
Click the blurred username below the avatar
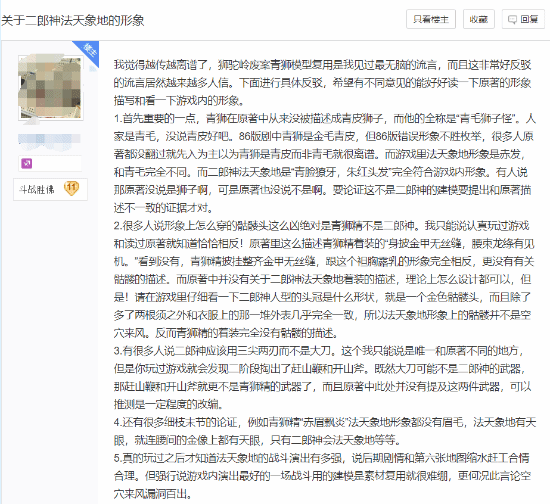[49, 139]
